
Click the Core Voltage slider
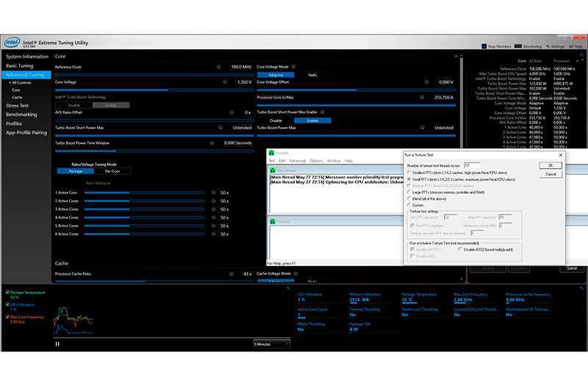pyautogui.click(x=154, y=90)
